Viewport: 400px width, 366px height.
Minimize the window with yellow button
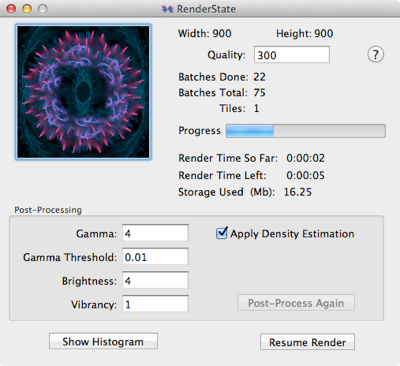[x=27, y=9]
